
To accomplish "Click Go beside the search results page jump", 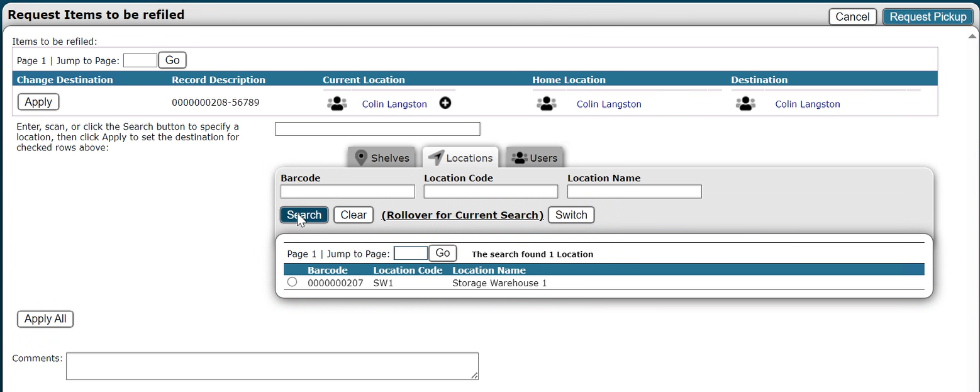I will pyautogui.click(x=443, y=253).
